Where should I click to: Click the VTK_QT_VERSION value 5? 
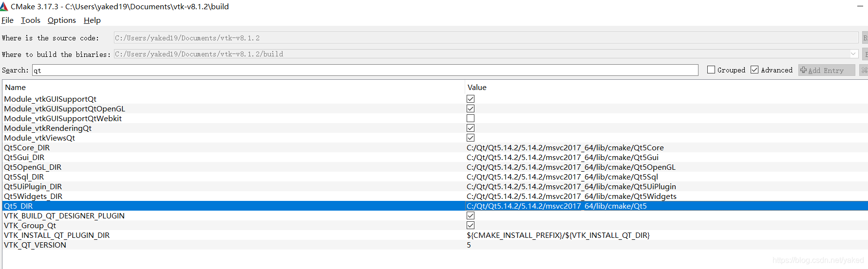click(469, 245)
